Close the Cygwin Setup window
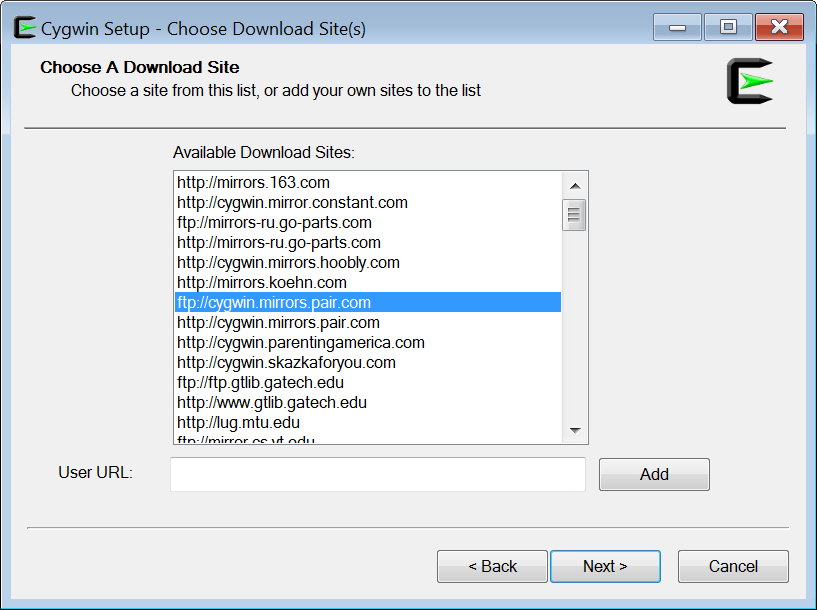Screen dimensions: 817x610 pos(779,27)
